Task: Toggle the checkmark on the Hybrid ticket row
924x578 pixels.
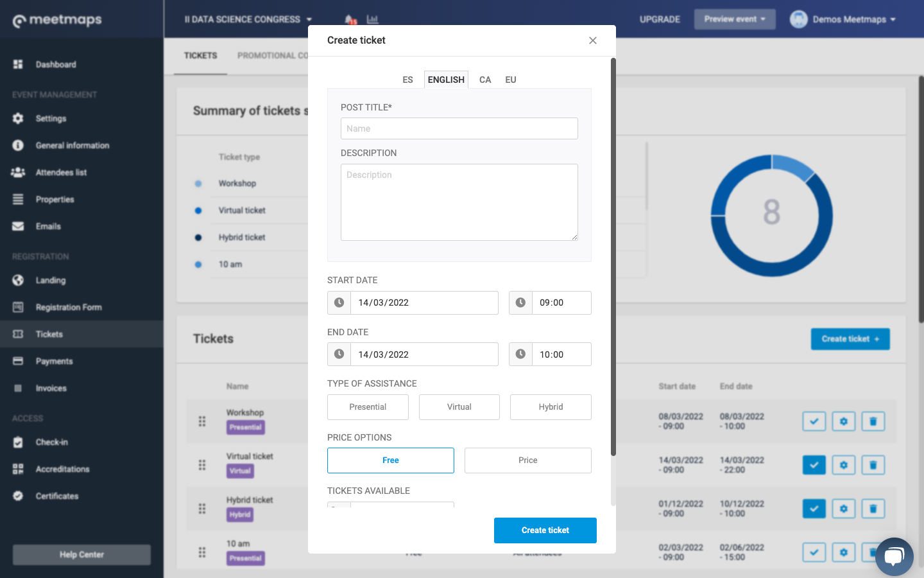Action: (x=814, y=509)
